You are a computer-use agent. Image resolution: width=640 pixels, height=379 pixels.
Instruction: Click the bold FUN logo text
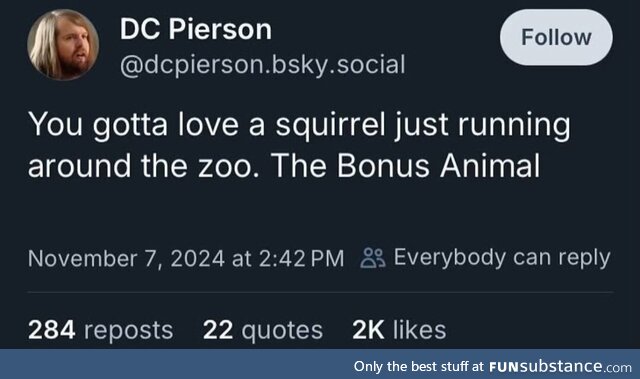pos(504,366)
